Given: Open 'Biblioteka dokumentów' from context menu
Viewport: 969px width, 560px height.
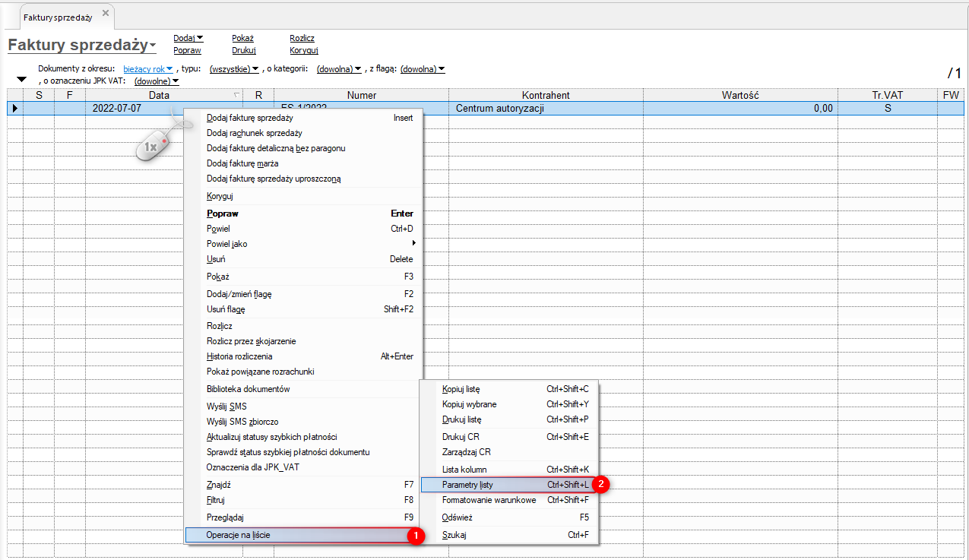Looking at the screenshot, I should (x=303, y=389).
